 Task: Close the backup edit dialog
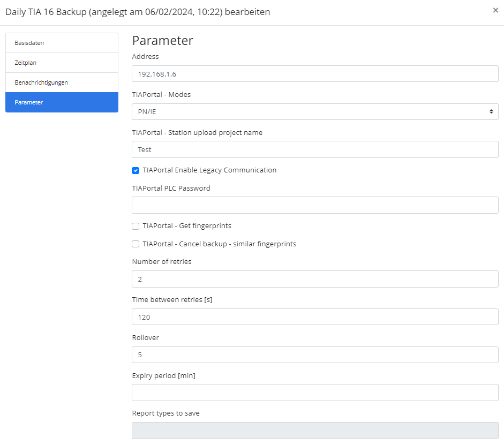coord(495,10)
